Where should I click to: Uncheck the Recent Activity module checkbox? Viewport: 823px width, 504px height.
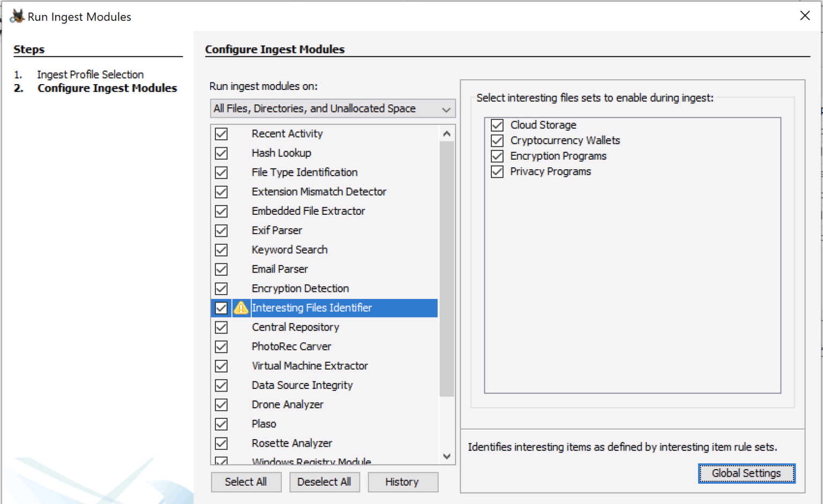pos(221,134)
